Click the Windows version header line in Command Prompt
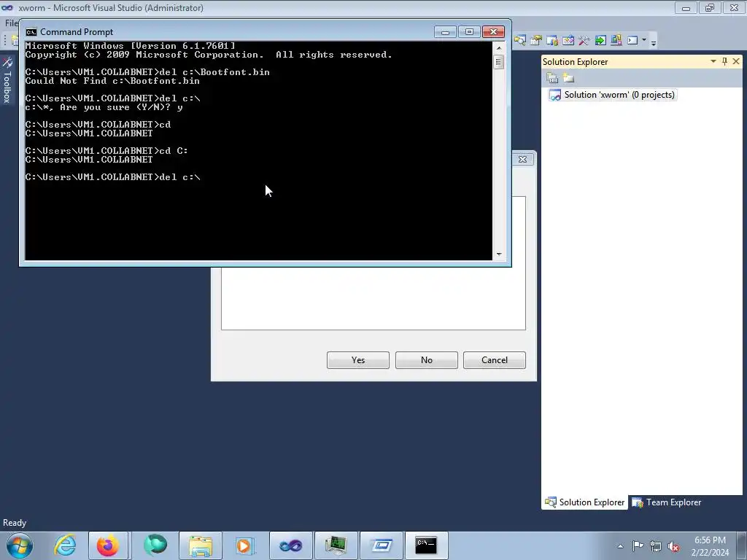Viewport: 747px width, 560px height. tap(130, 46)
